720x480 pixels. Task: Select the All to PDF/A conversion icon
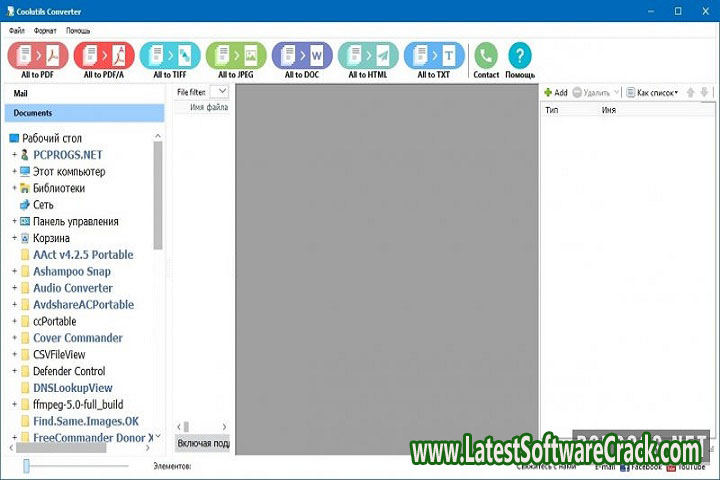[x=104, y=56]
